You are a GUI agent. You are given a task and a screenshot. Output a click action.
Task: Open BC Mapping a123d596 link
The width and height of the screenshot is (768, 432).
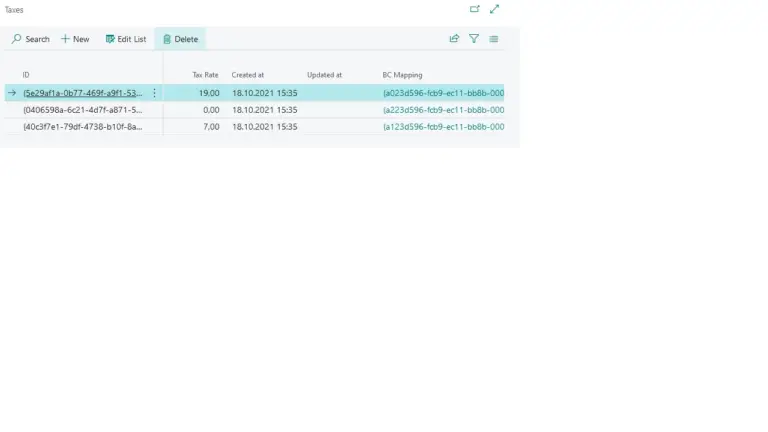pos(443,126)
